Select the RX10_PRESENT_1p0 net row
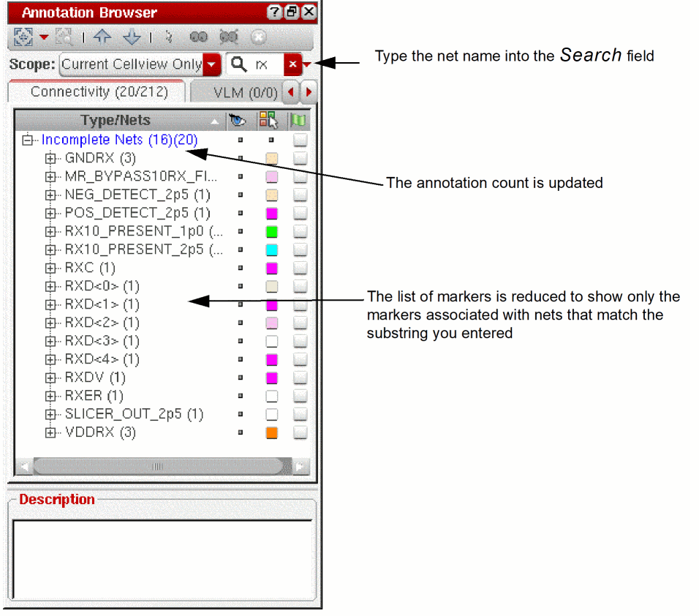 [143, 231]
